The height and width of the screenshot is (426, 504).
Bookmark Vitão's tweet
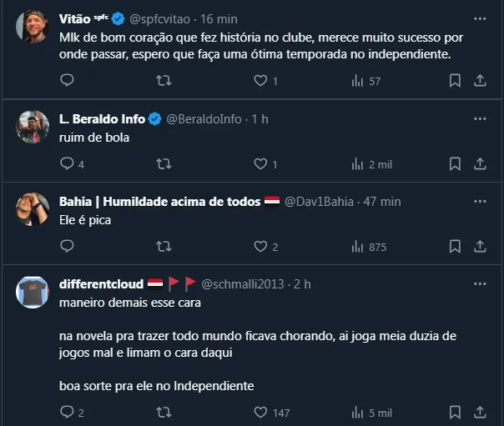455,81
